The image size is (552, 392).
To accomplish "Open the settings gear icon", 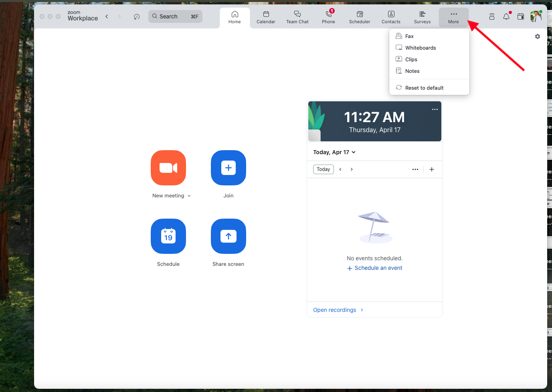I will 538,36.
